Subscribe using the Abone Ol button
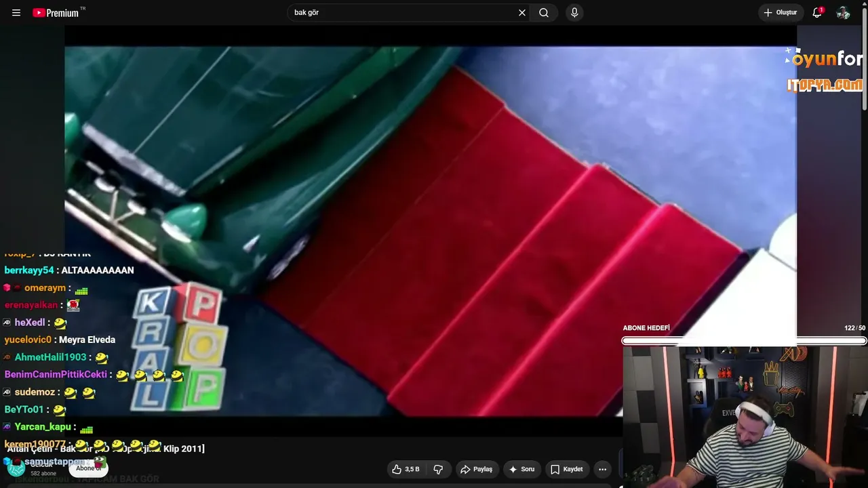The height and width of the screenshot is (488, 868). [89, 468]
